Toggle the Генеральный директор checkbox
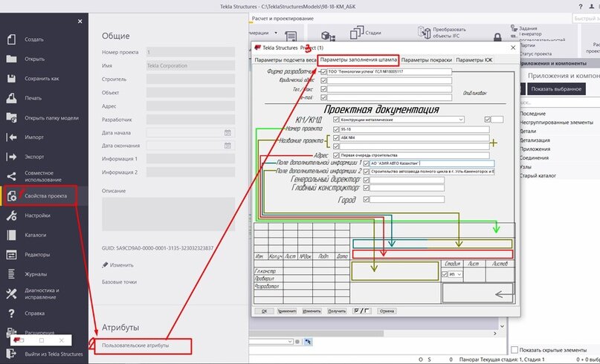Viewport: 600px width, 364px height. (x=367, y=180)
